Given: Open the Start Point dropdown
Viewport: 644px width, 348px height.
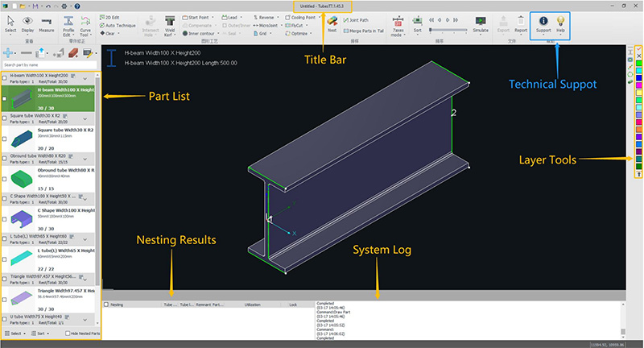Looking at the screenshot, I should point(198,15).
